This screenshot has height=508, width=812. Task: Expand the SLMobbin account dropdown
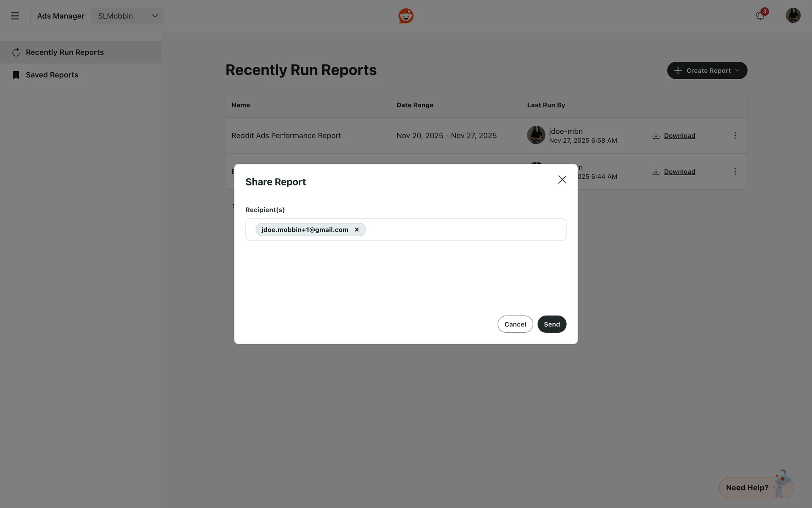pos(127,16)
